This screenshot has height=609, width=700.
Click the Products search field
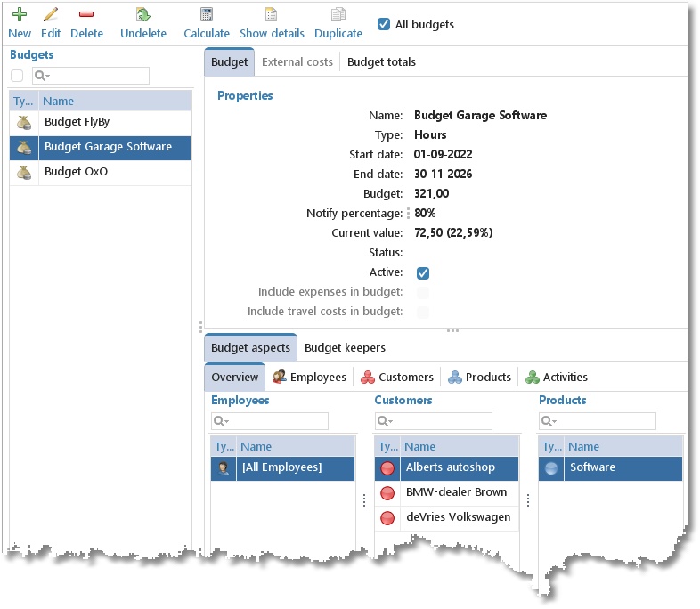pyautogui.click(x=598, y=421)
